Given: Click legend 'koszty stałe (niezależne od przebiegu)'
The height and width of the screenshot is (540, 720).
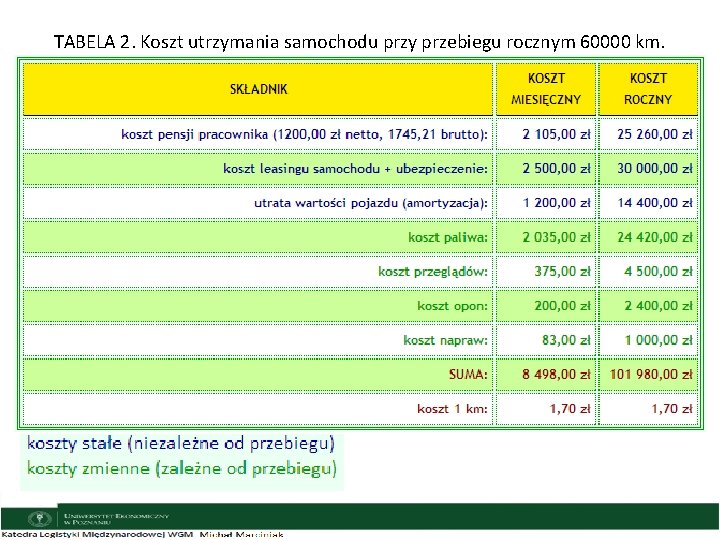Looking at the screenshot, I should (181, 444).
